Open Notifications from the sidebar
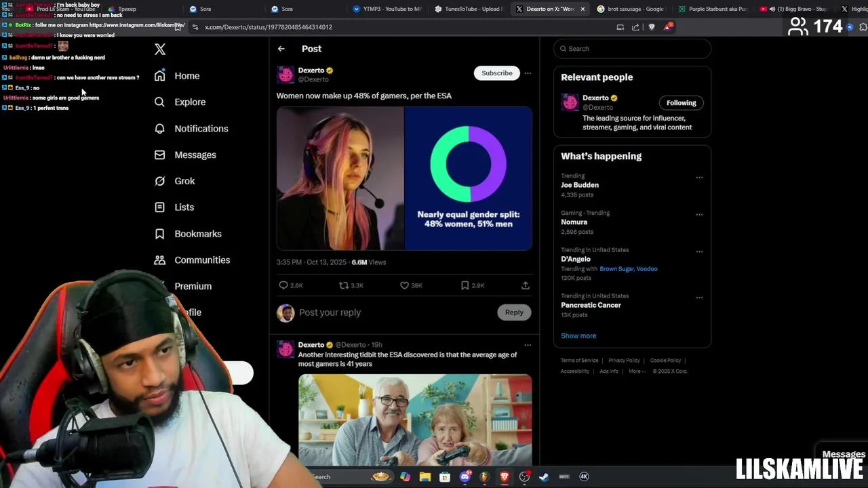The image size is (868, 488). click(201, 129)
